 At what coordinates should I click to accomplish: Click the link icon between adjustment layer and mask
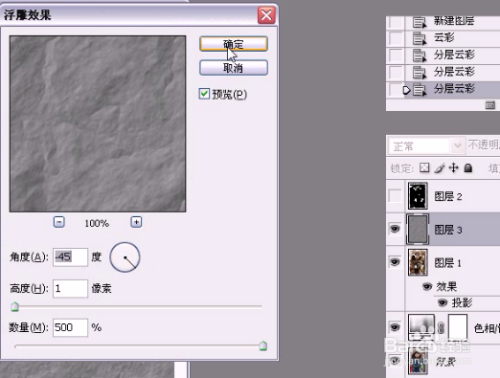[x=441, y=328]
